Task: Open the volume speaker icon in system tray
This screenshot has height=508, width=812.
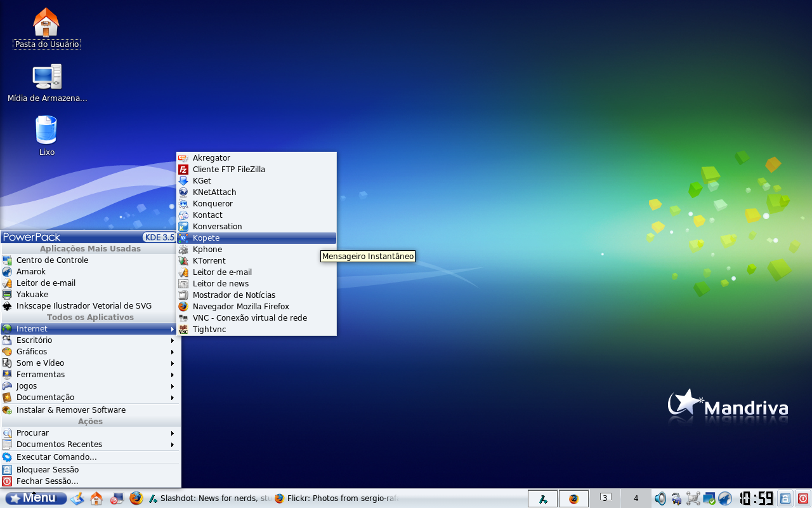Action: coord(660,498)
